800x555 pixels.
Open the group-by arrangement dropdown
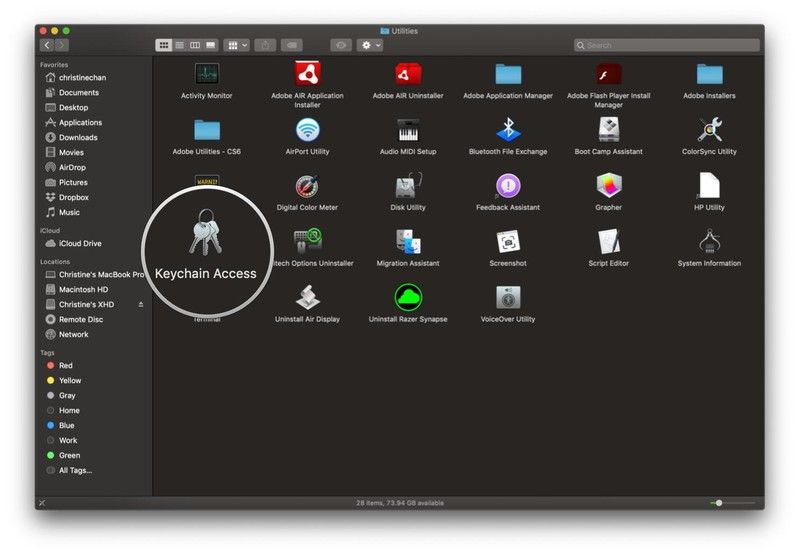(x=237, y=45)
